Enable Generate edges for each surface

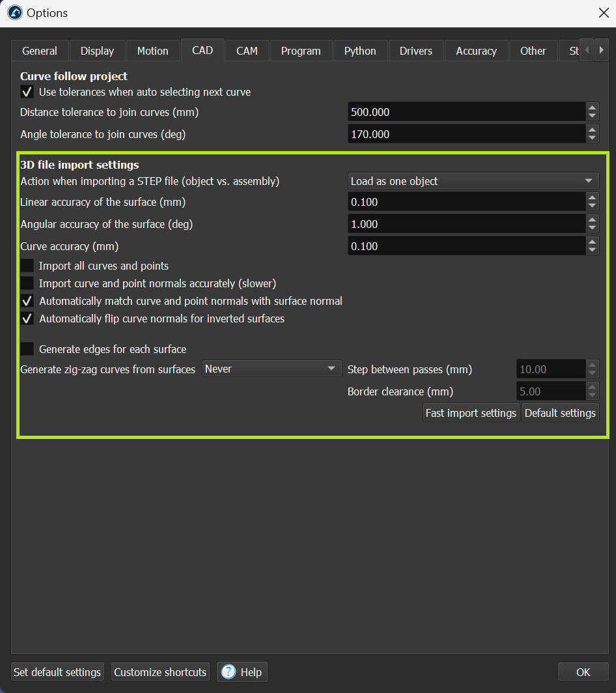click(x=27, y=349)
